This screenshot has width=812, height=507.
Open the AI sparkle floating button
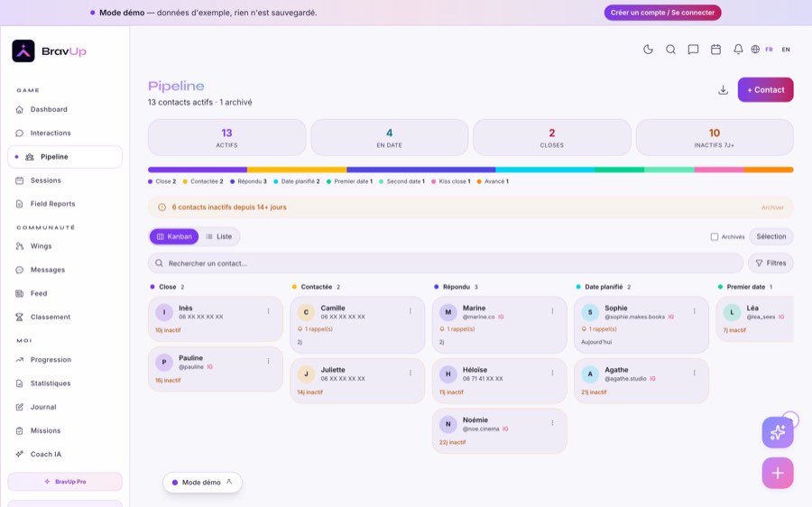778,432
